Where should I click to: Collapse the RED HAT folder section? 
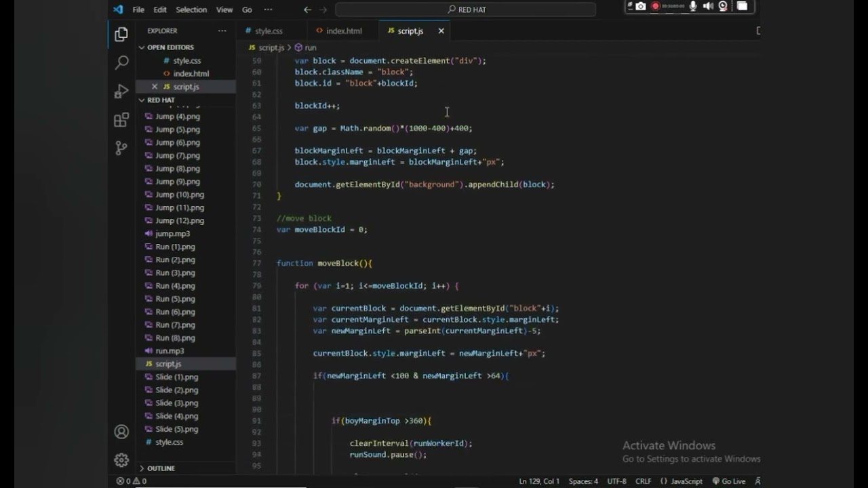(x=186, y=100)
